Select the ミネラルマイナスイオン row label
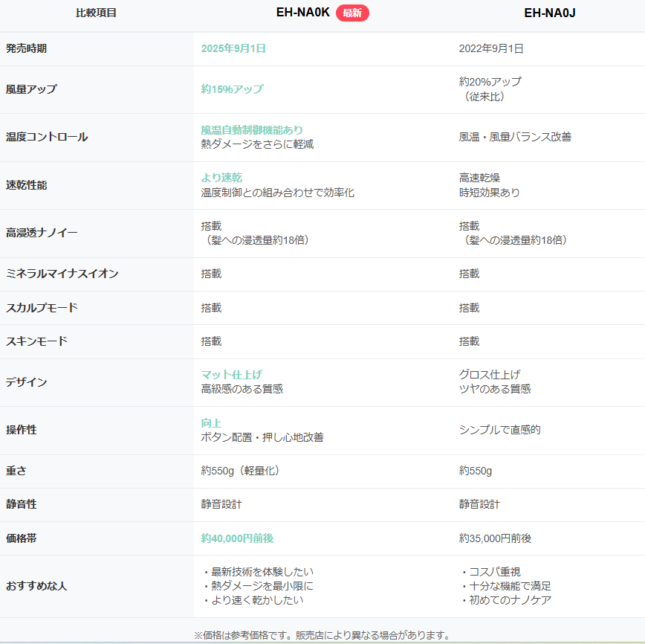The width and height of the screenshot is (645, 644). coord(62,274)
